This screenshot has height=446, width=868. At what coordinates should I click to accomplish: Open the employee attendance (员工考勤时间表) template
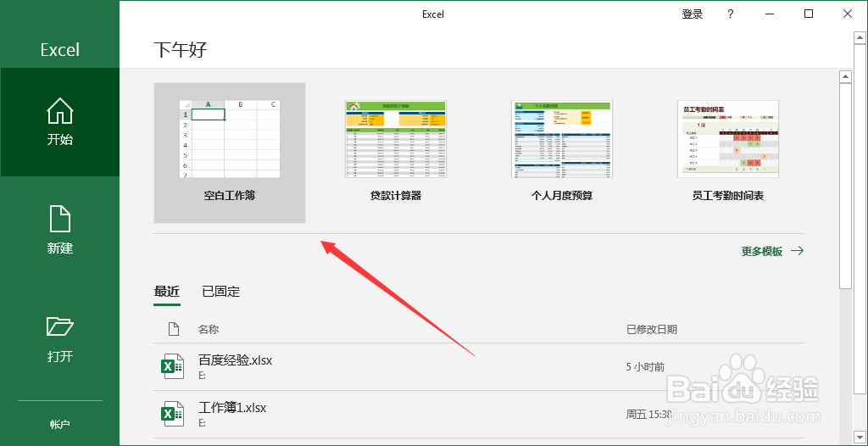(x=727, y=153)
